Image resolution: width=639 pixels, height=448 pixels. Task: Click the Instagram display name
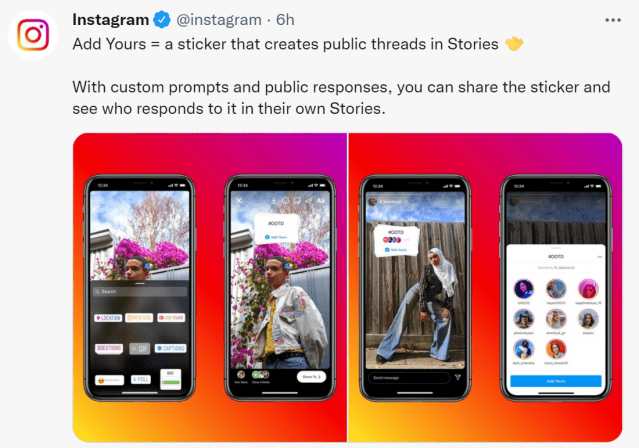point(110,20)
